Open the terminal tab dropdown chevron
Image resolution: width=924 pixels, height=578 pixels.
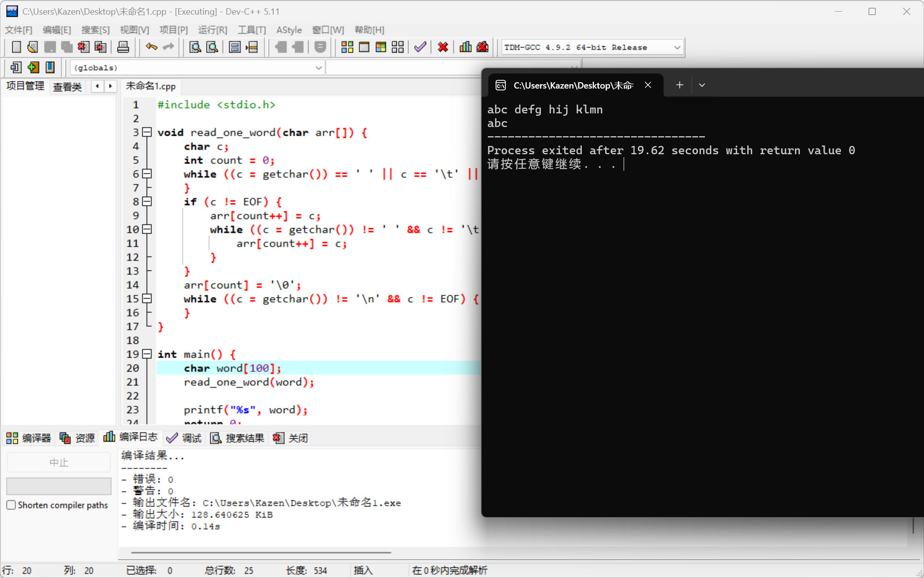(702, 85)
